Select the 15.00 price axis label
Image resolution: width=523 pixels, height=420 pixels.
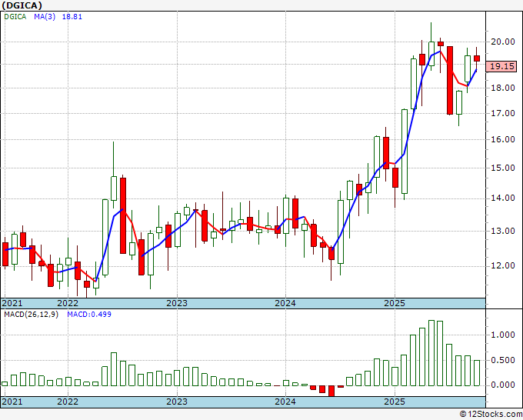tap(503, 168)
